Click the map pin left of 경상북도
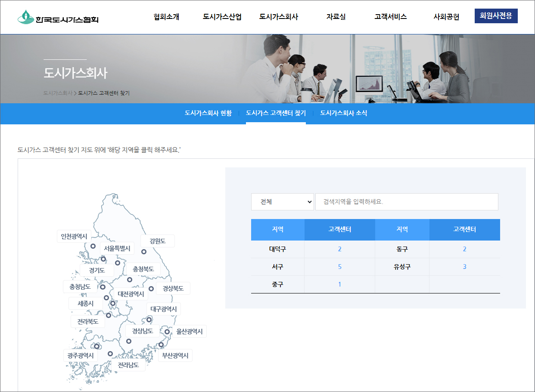535x392 pixels. point(151,289)
